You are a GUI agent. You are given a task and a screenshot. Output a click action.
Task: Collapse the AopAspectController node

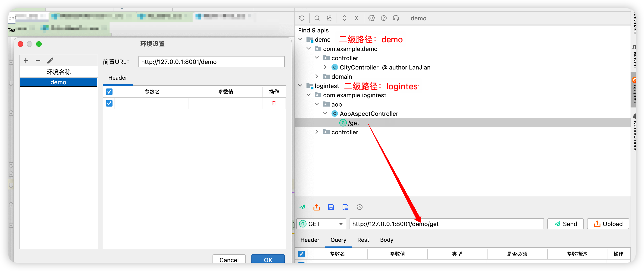coord(325,113)
